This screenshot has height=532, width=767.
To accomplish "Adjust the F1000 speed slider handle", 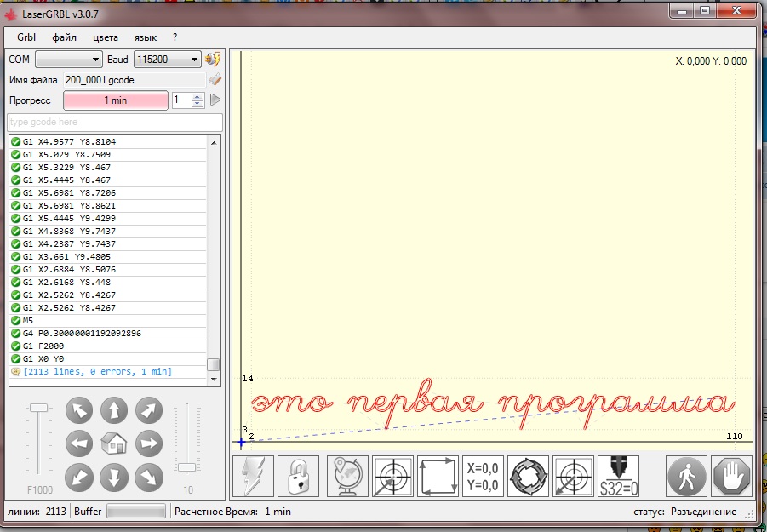I will point(38,408).
